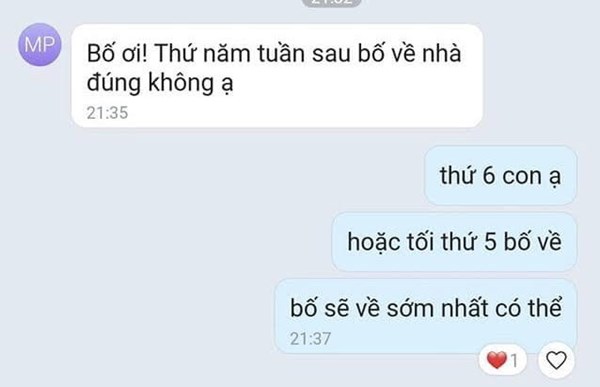Open the MP contact avatar
The image size is (600, 387).
coord(40,44)
